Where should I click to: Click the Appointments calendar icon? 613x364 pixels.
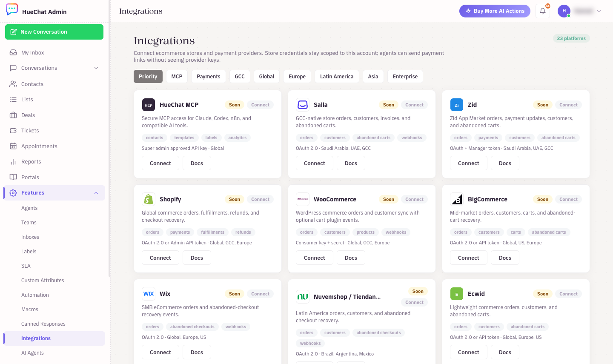coord(13,146)
